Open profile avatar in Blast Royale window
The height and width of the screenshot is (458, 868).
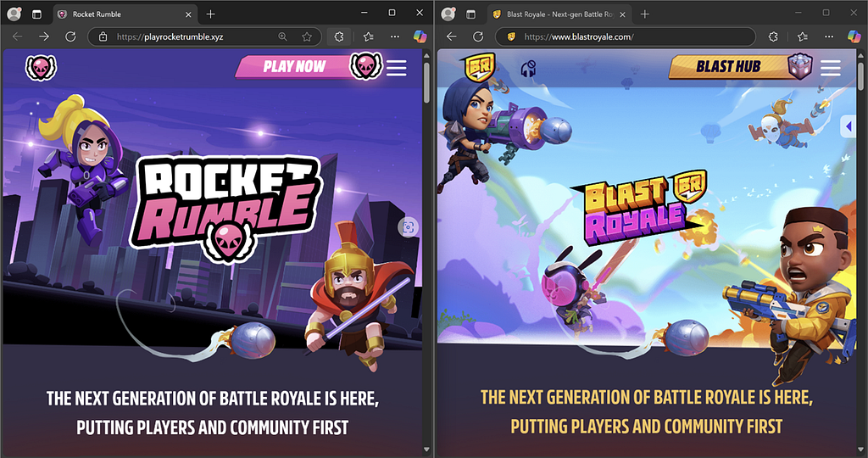pyautogui.click(x=448, y=14)
